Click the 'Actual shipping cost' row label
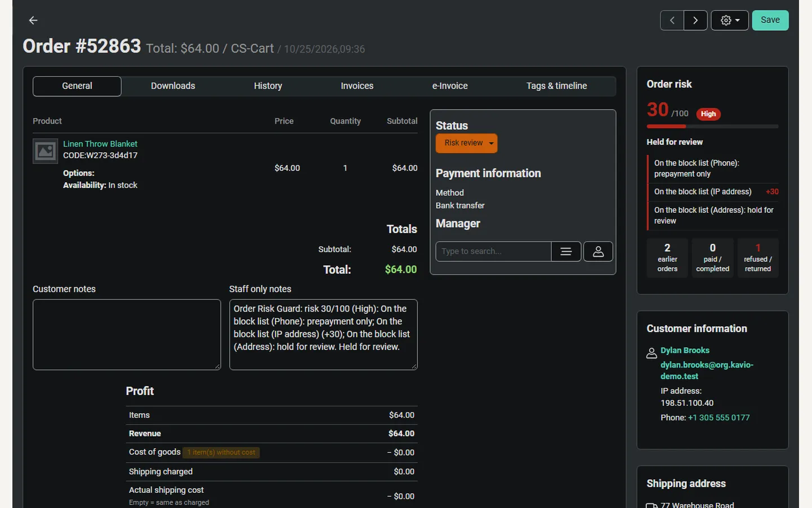 point(166,490)
